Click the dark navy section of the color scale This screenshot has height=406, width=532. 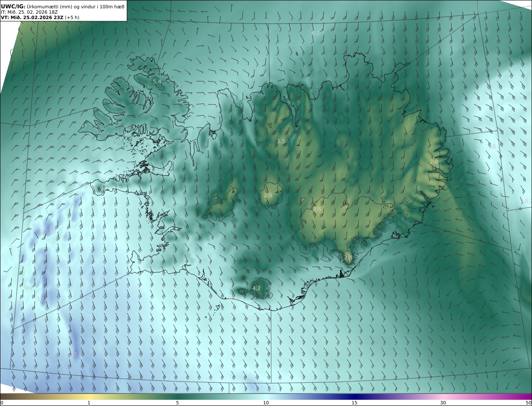click(355, 396)
